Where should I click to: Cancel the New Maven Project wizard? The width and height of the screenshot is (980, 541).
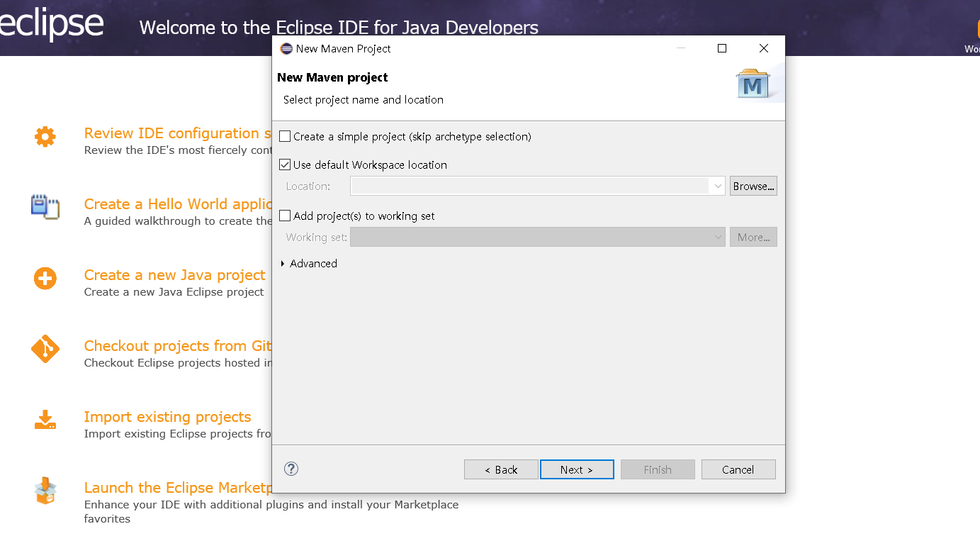[738, 469]
